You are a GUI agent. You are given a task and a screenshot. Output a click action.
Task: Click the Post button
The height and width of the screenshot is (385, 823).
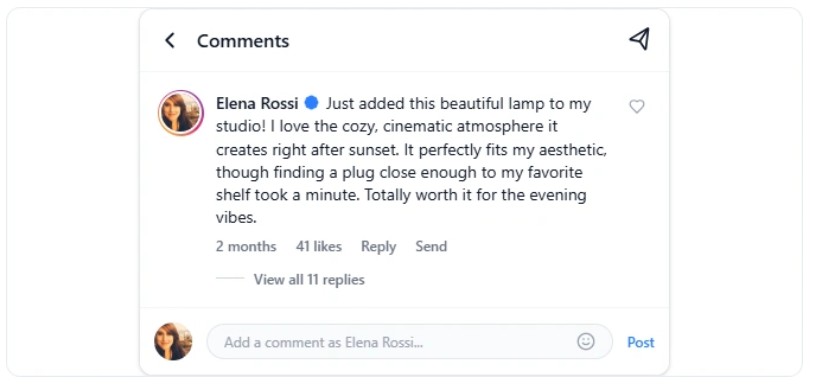(641, 343)
